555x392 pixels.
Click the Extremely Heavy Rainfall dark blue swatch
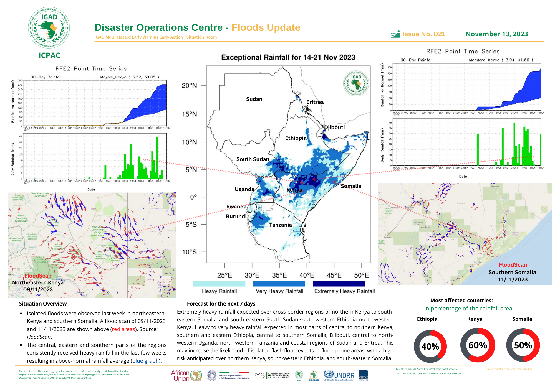(x=339, y=284)
